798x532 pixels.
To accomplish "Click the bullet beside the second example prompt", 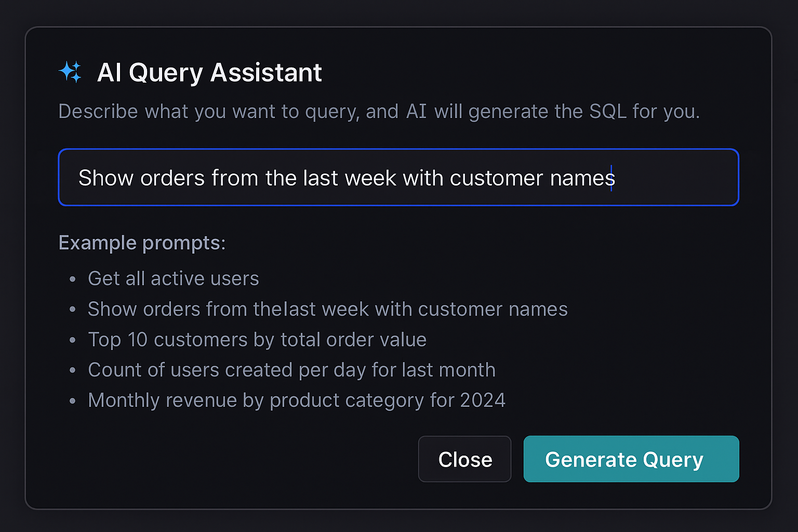I will (x=72, y=309).
